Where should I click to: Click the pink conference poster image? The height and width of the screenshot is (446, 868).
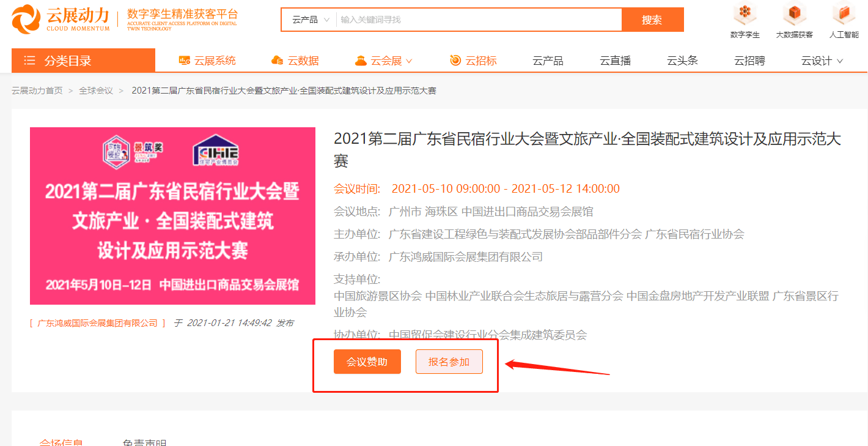172,215
